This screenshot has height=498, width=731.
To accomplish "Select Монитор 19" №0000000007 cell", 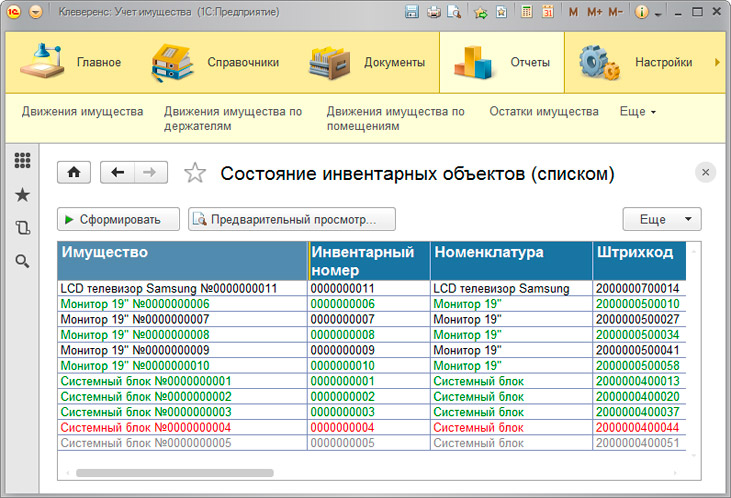I will 182,319.
